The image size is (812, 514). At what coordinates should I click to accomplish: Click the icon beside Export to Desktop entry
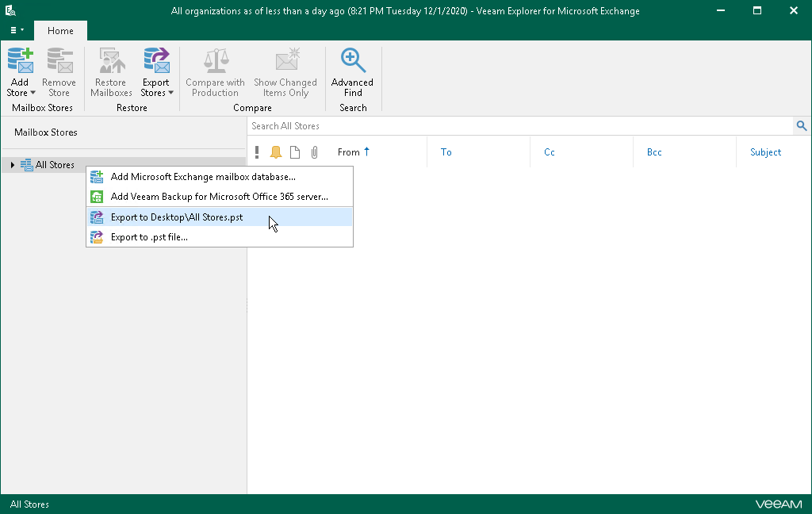tap(97, 217)
